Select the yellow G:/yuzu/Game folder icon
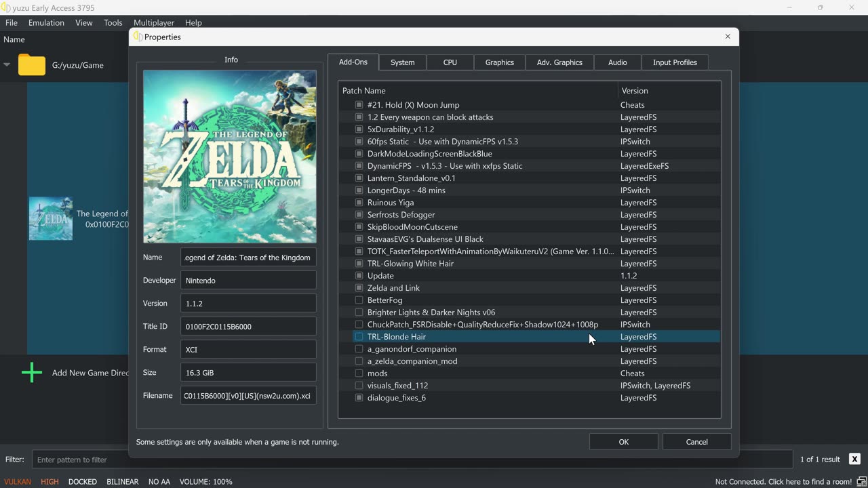The width and height of the screenshot is (868, 488). [x=32, y=65]
